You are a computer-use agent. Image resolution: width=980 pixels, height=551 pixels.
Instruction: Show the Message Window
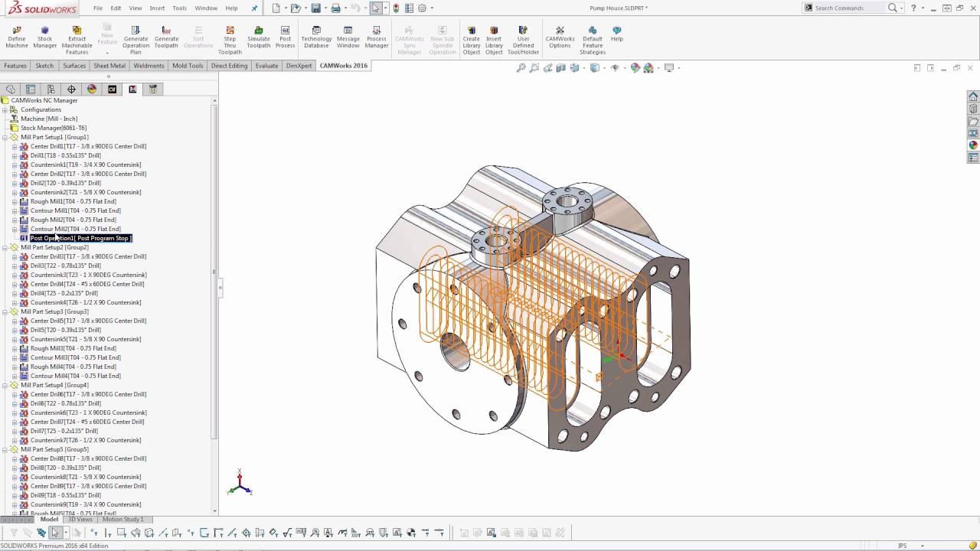[348, 38]
